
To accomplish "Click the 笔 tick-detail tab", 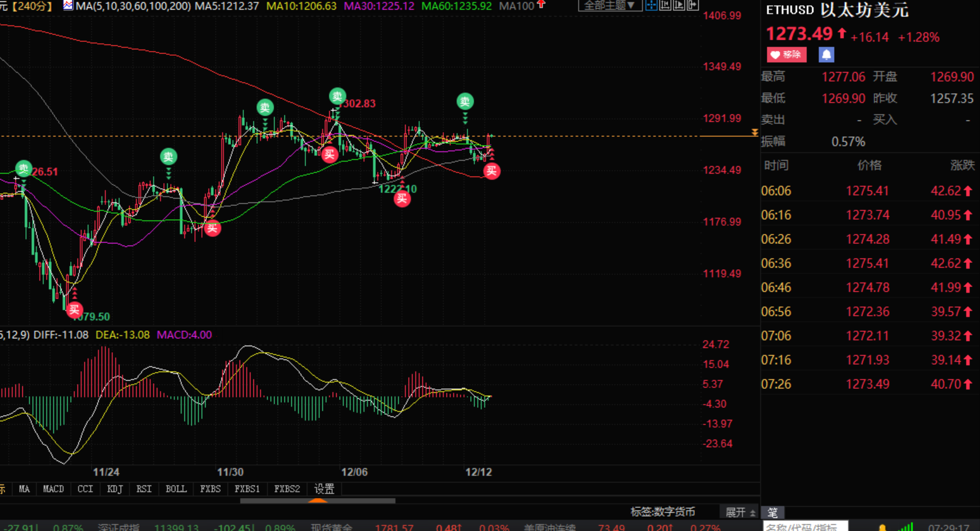I will coord(773,512).
